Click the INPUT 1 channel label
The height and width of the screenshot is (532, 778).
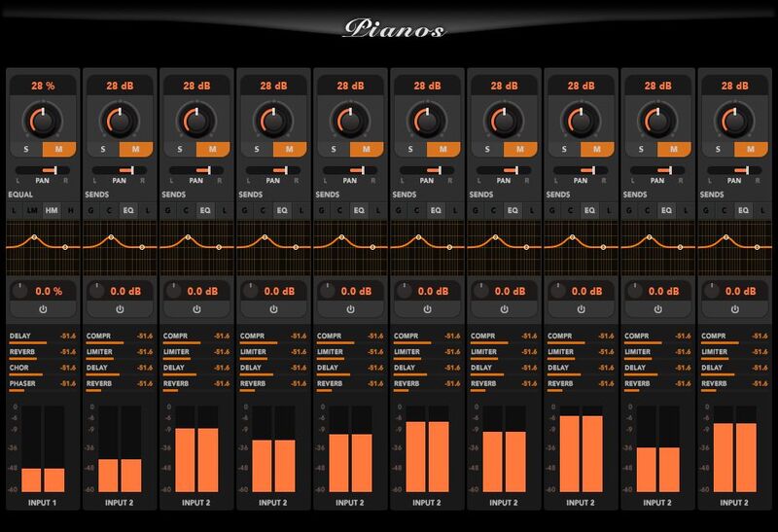(42, 503)
